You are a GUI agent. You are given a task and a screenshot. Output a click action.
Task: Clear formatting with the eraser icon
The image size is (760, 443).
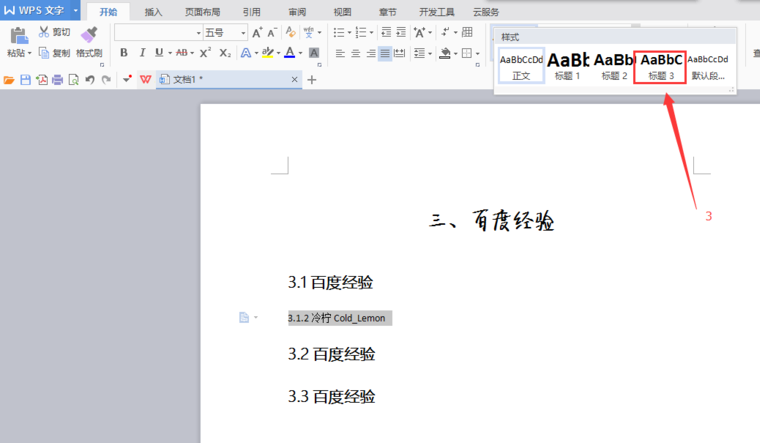tap(291, 32)
